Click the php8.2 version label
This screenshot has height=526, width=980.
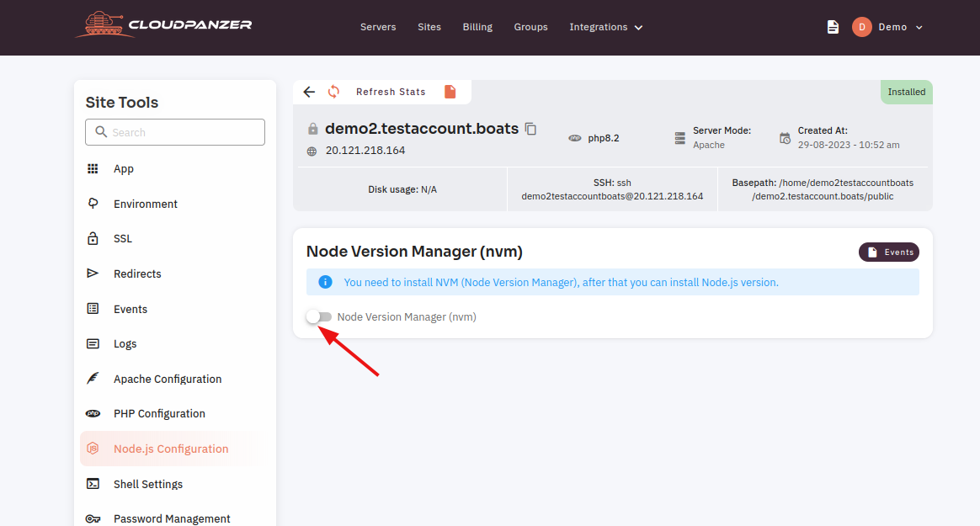(604, 138)
